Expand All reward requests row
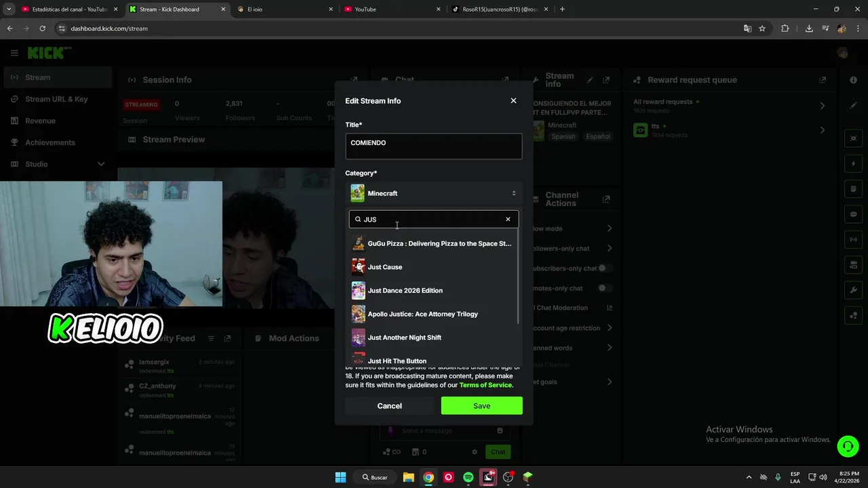The width and height of the screenshot is (868, 488). coord(730,106)
